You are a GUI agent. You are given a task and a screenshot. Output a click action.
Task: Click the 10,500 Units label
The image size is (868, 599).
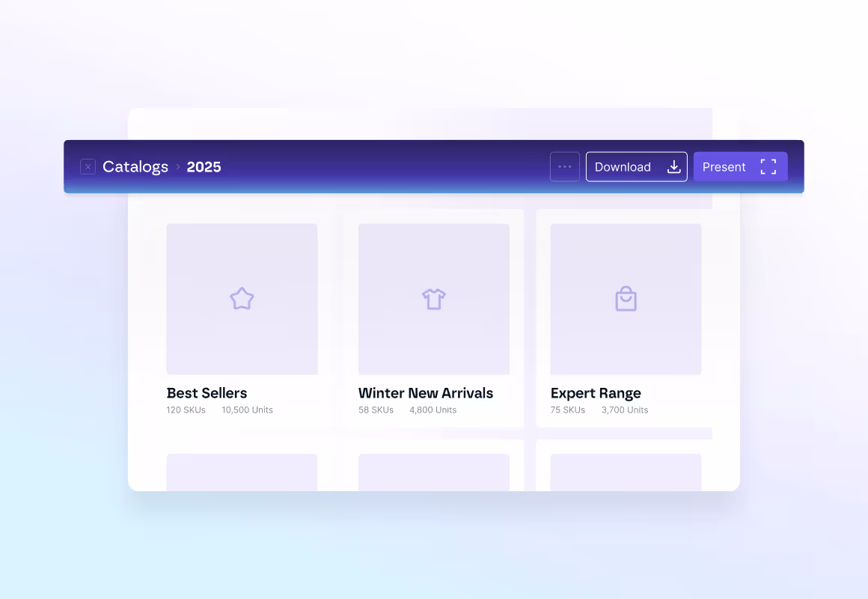click(x=248, y=410)
